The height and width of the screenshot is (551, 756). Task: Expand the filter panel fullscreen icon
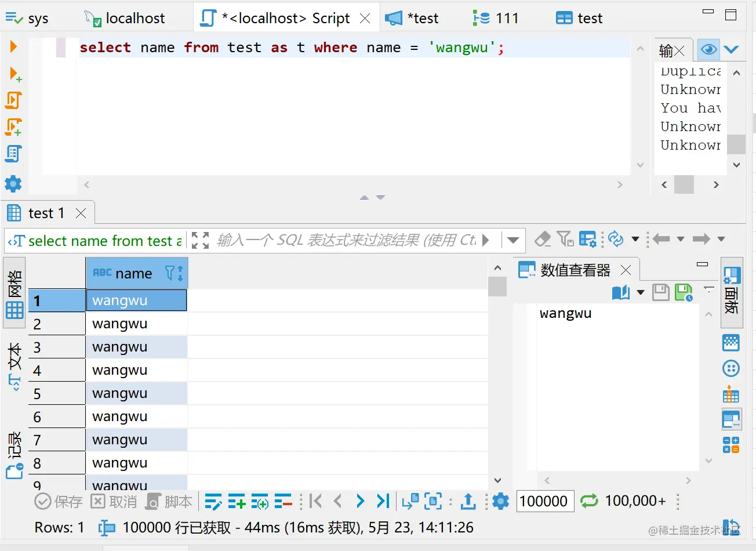click(x=200, y=240)
